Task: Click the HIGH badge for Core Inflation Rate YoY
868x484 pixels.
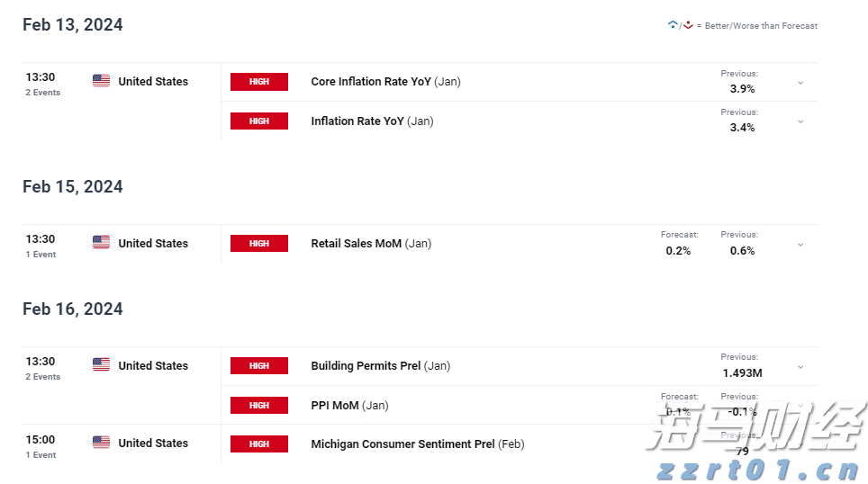Action: coord(259,82)
